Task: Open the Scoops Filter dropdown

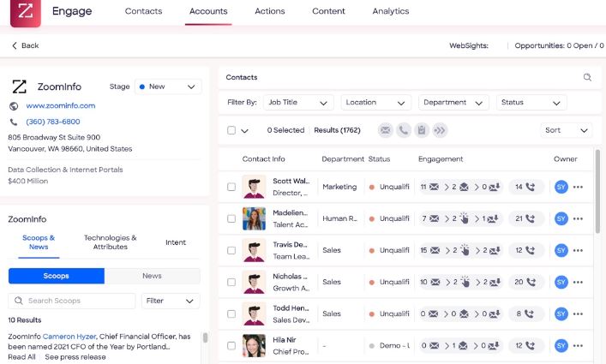Action: tap(171, 301)
